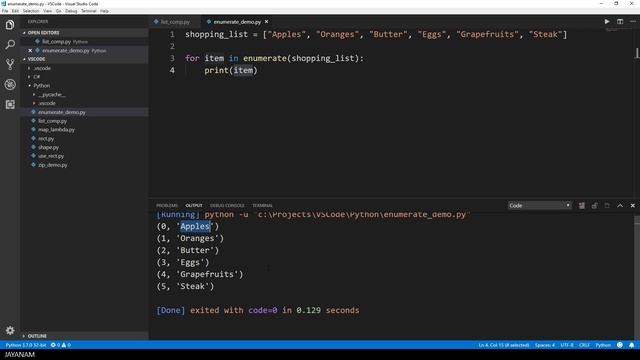Open the output log file icon
This screenshot has width=640, height=360.
click(607, 206)
